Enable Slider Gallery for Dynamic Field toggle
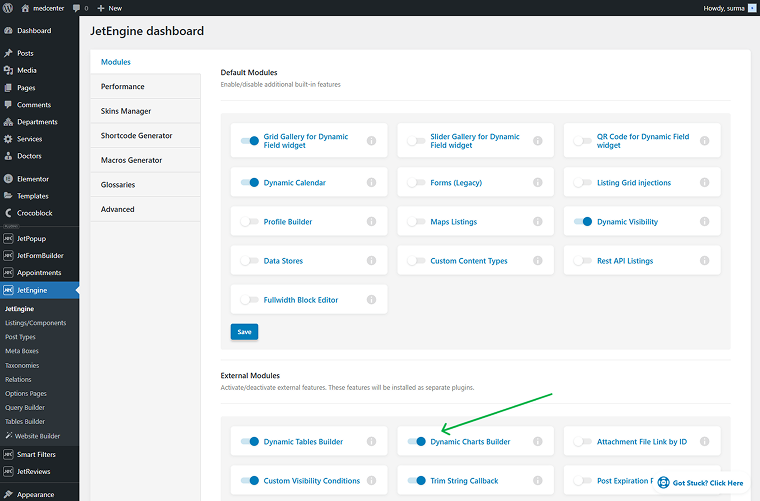Viewport: 760px width, 501px height. pos(416,141)
